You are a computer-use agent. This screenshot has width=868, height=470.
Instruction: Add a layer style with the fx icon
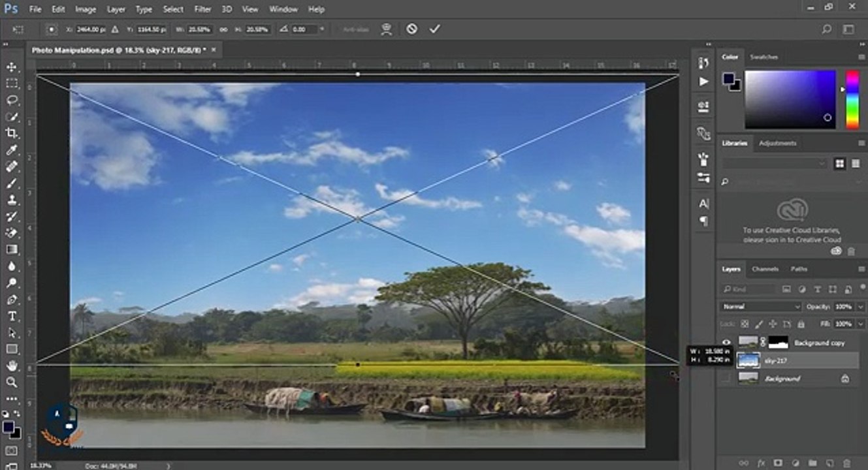(762, 463)
